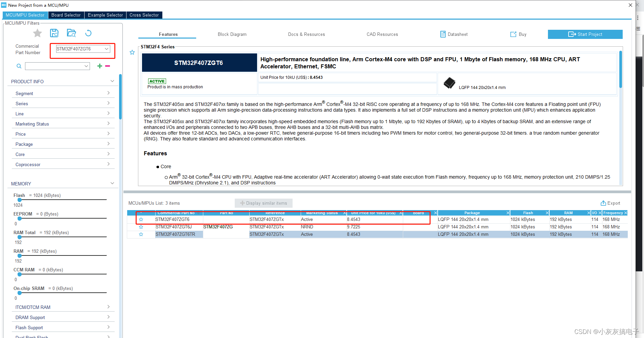Open the Commercial Part Number dropdown

pyautogui.click(x=107, y=49)
